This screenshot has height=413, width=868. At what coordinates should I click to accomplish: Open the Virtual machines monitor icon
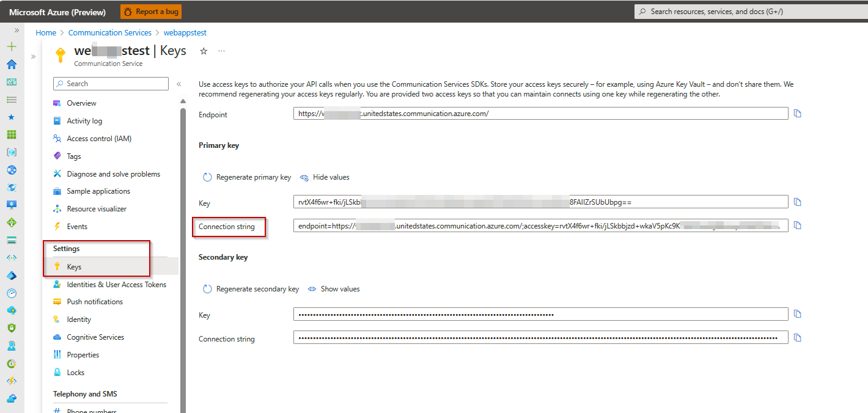point(12,205)
